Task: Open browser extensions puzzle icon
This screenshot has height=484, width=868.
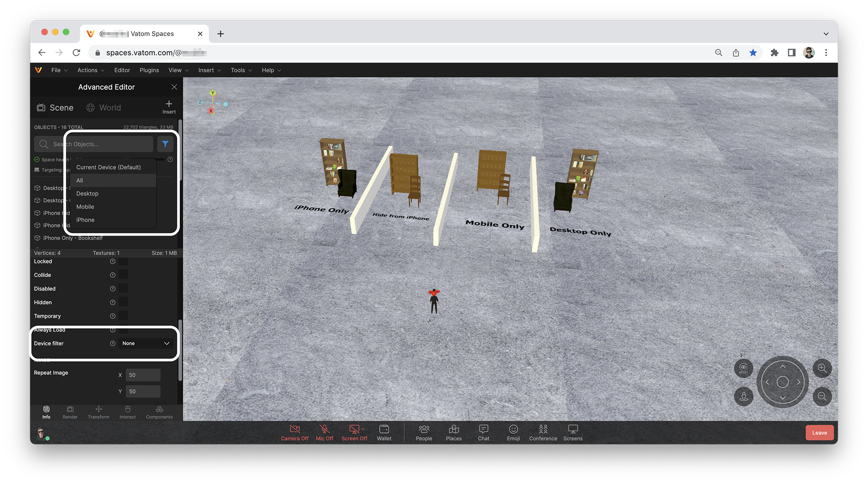Action: coord(774,52)
